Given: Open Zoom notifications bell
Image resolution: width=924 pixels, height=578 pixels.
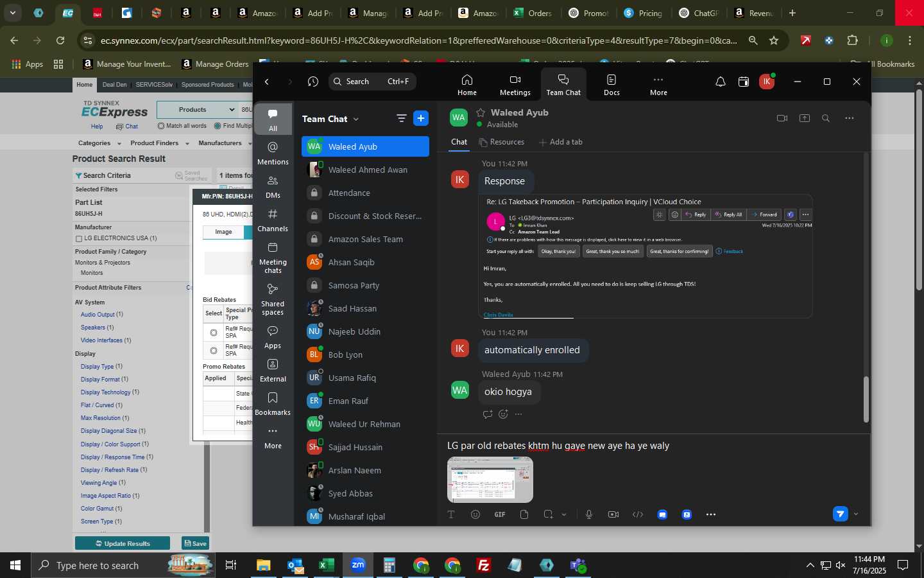Looking at the screenshot, I should coord(721,82).
